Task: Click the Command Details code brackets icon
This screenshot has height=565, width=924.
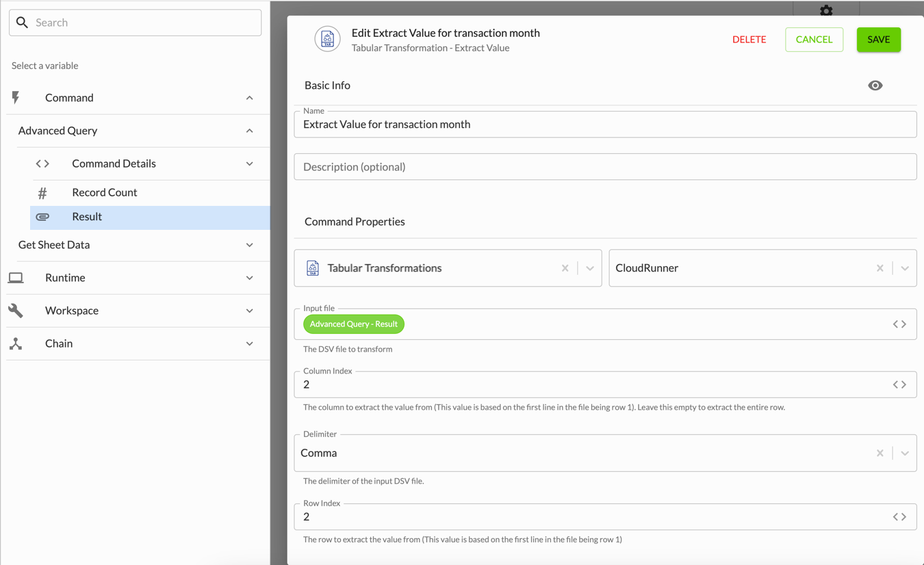Action: pyautogui.click(x=42, y=163)
